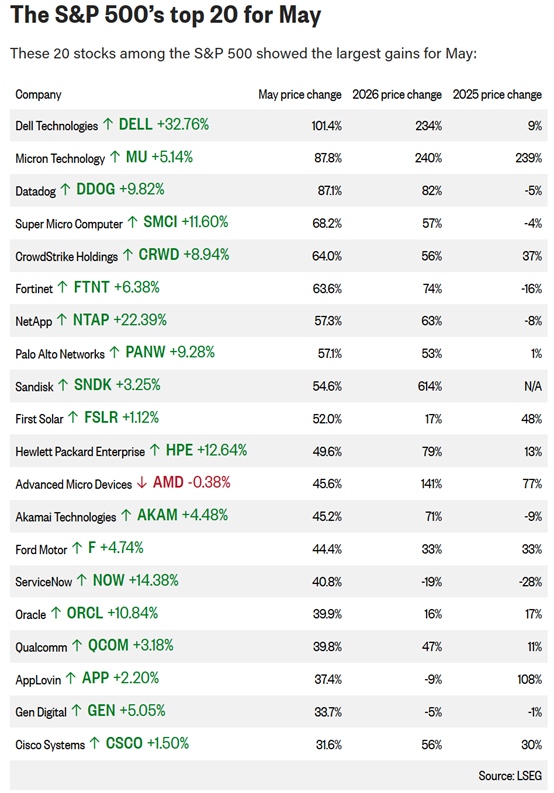Screen dimensions: 554x793
Task: Select the Company column header
Action: point(38,95)
